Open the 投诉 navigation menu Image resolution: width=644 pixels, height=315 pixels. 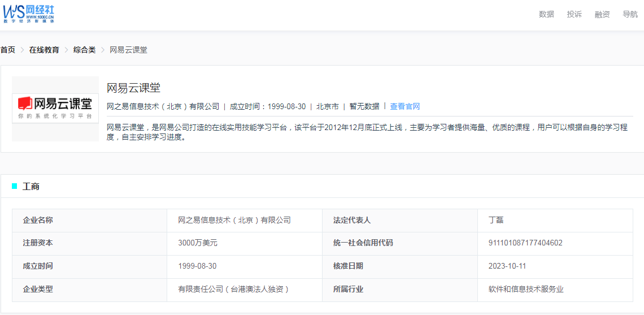pos(574,15)
